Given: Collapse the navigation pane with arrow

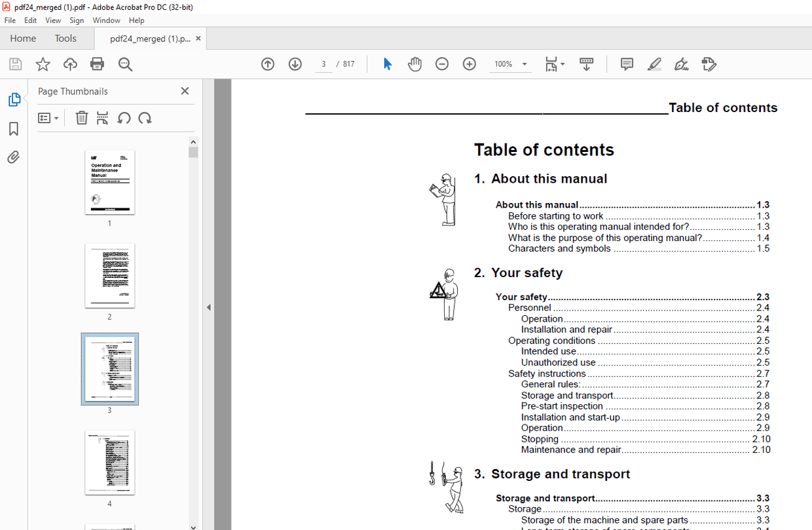Looking at the screenshot, I should 209,307.
